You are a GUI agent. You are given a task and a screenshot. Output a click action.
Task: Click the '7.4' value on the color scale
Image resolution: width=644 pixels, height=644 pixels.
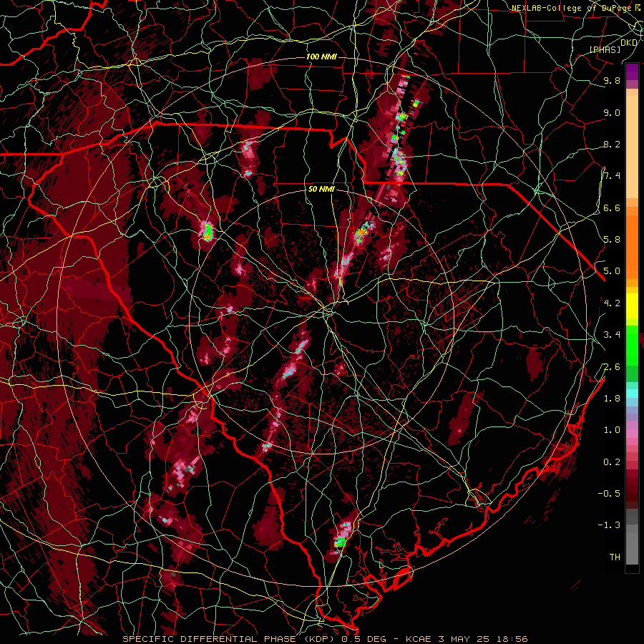[612, 176]
